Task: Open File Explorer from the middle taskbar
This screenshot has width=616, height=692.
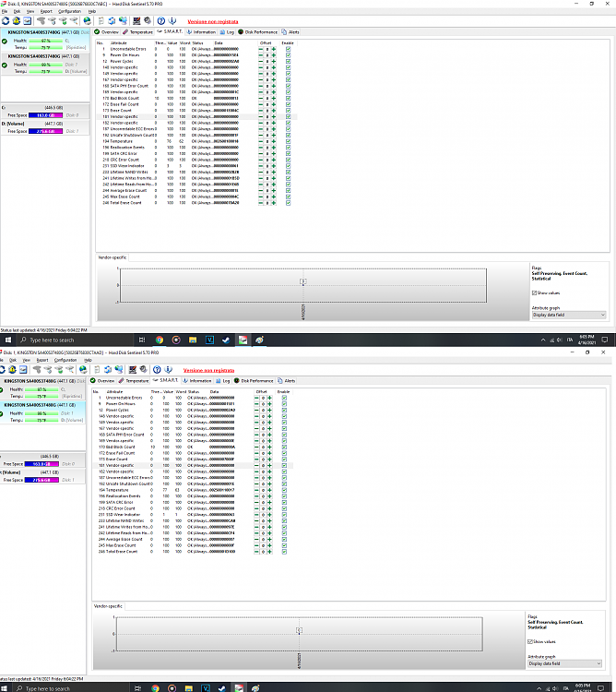Action: click(193, 340)
